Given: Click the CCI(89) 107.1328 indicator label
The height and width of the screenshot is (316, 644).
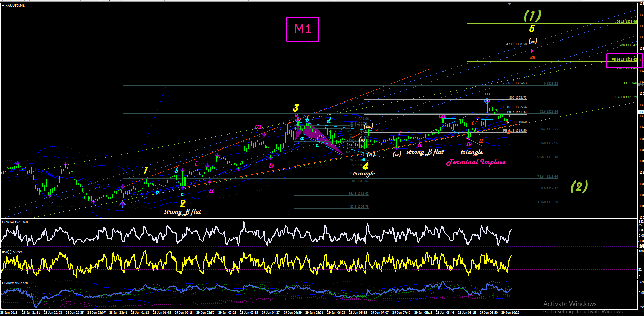Looking at the screenshot, I should tap(15, 283).
